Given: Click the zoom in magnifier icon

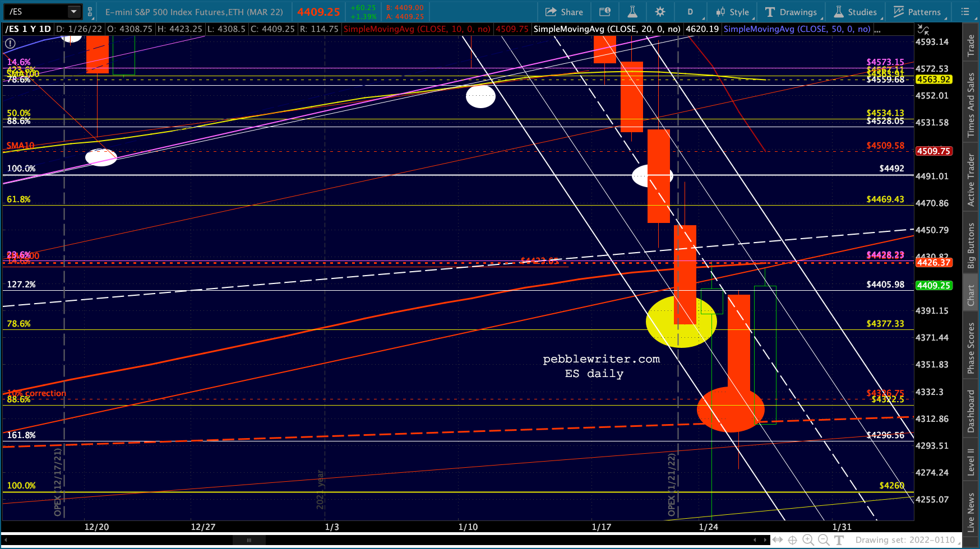Looking at the screenshot, I should click(x=808, y=540).
